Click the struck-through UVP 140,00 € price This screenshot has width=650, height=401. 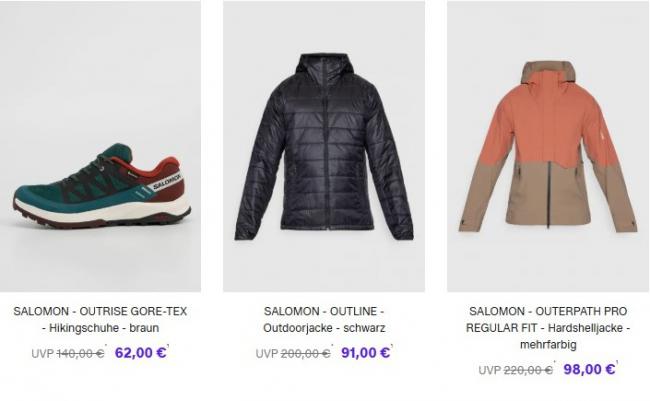(x=68, y=353)
